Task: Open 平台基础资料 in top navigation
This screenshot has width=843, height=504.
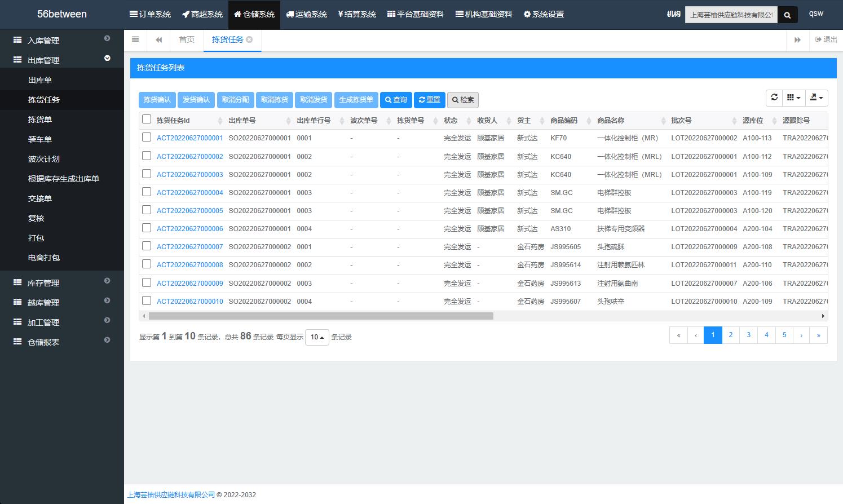Action: tap(416, 14)
